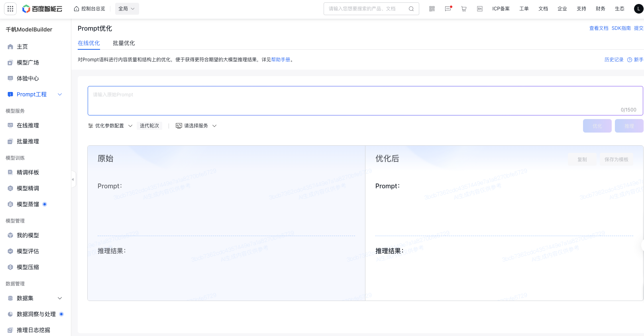The image size is (644, 336).
Task: Click the 主页 home icon
Action: point(10,47)
